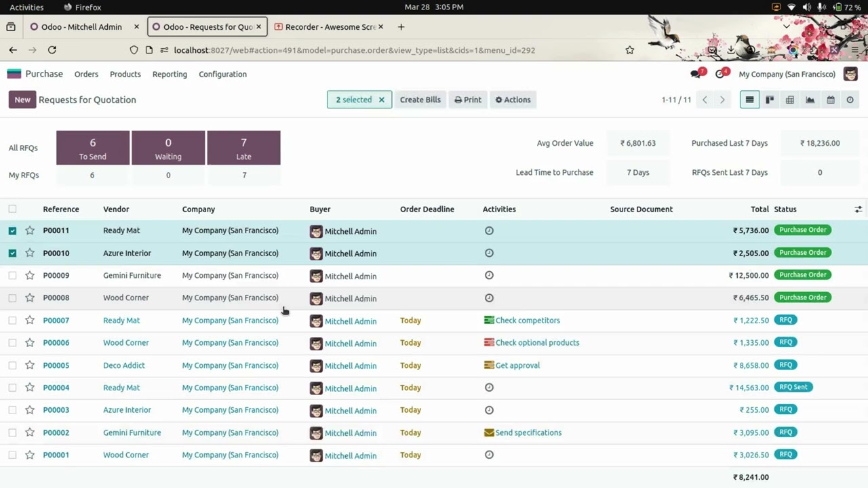Go back in Firefox
Image resolution: width=868 pixels, height=488 pixels.
(13, 49)
